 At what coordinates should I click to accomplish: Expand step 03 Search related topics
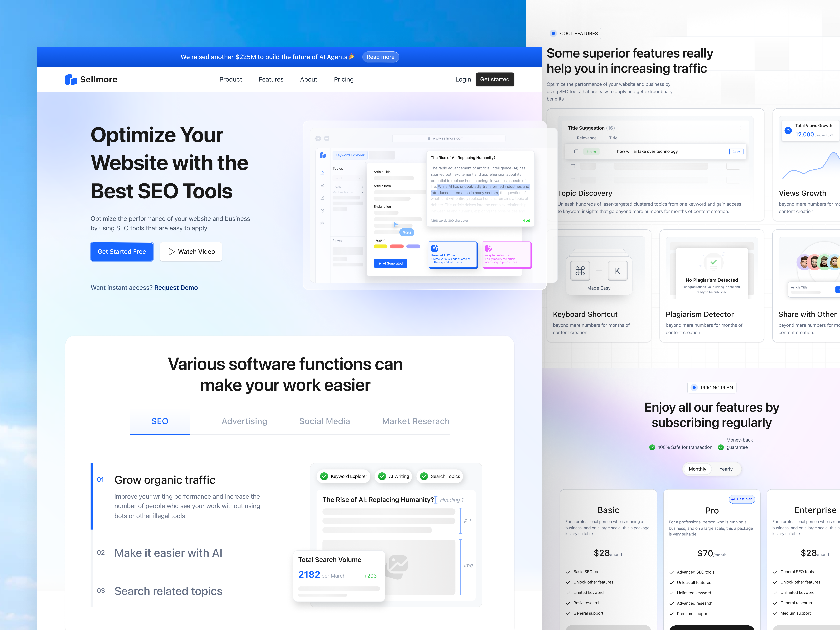point(168,591)
